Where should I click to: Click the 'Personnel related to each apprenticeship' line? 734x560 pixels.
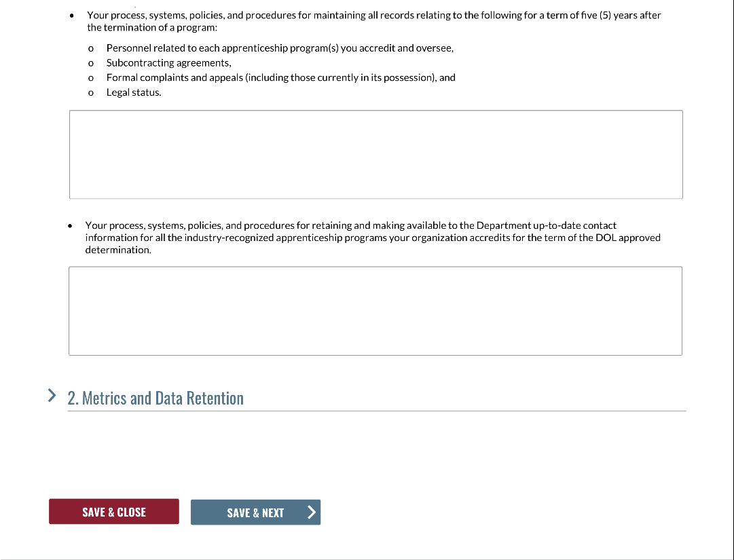tap(280, 48)
